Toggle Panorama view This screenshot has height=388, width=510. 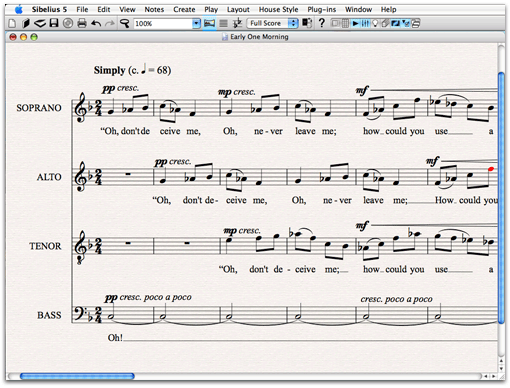209,23
